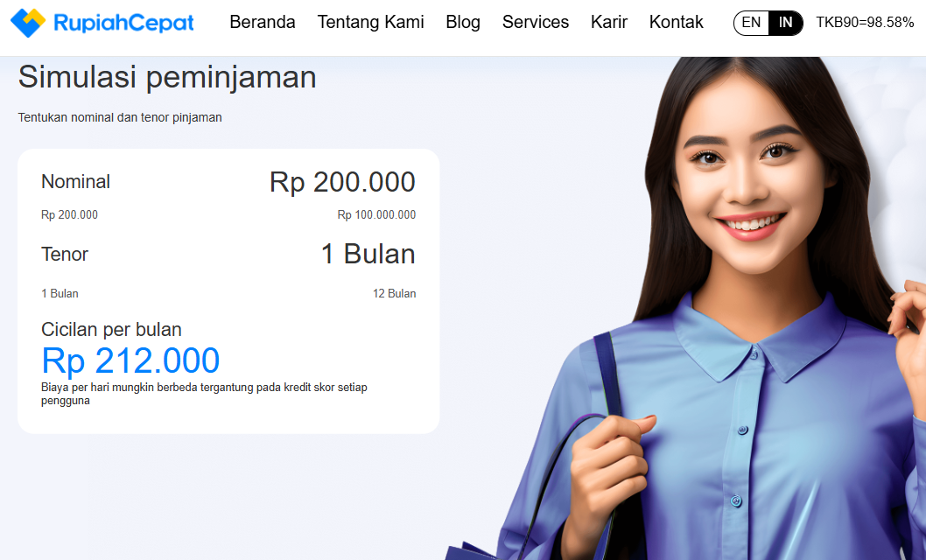The image size is (926, 560).
Task: Click the Rp 212.000 installment amount
Action: point(130,360)
